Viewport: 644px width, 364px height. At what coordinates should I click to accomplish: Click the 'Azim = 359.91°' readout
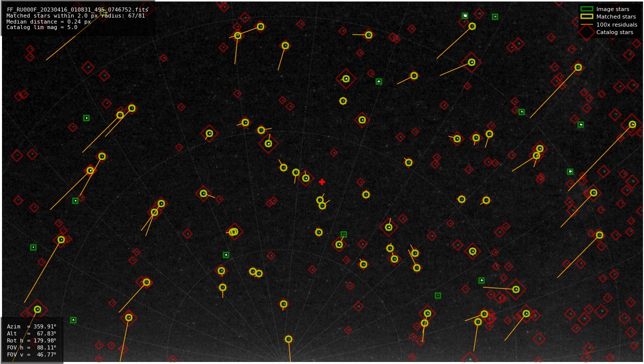(32, 326)
